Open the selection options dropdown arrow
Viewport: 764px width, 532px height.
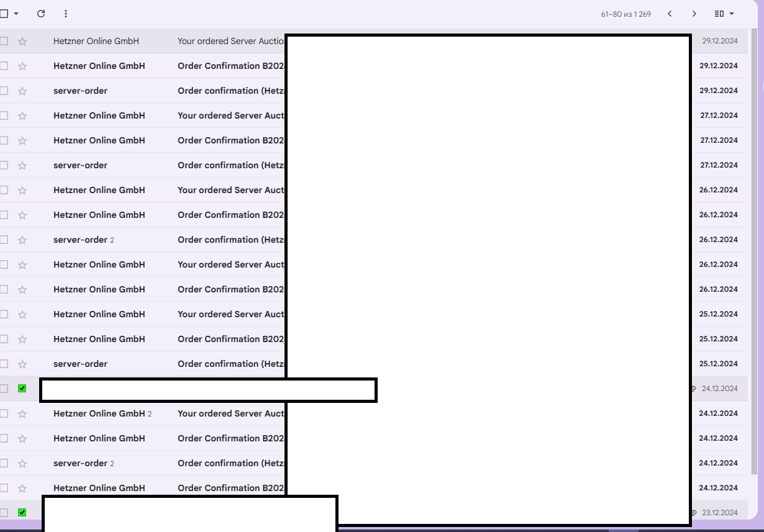(16, 14)
